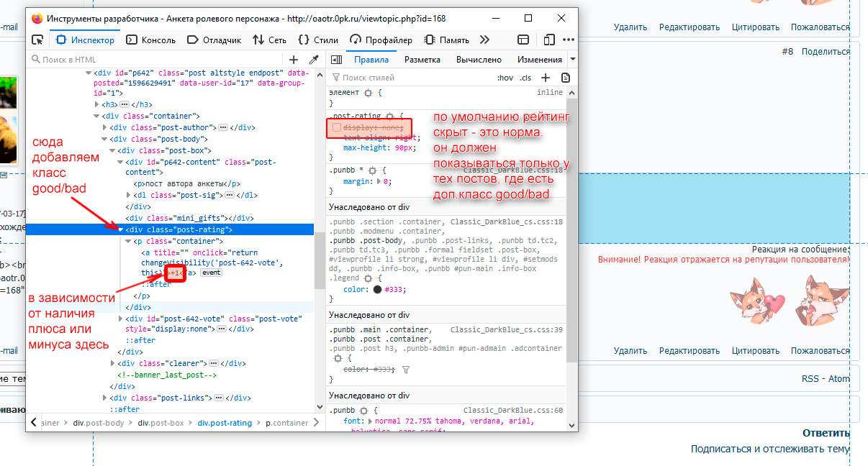868x466 pixels.
Task: Open the Память memory panel
Action: click(447, 40)
